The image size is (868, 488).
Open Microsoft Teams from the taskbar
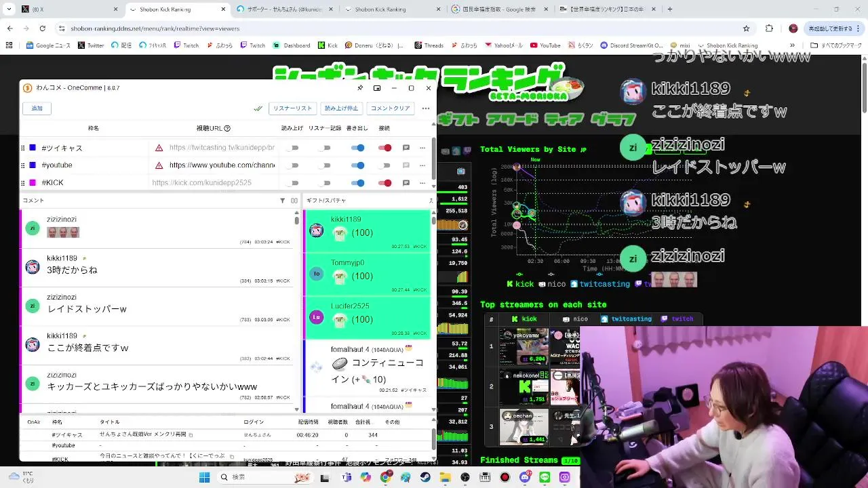[347, 477]
